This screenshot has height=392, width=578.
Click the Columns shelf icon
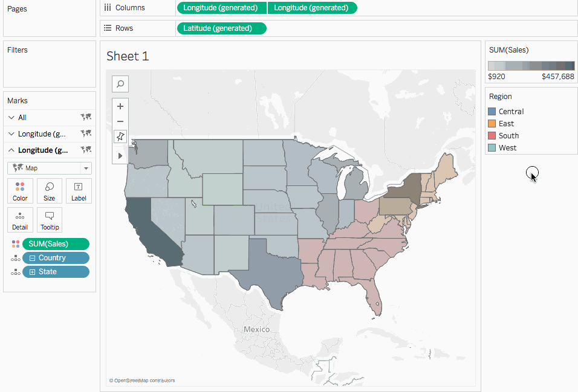[107, 8]
